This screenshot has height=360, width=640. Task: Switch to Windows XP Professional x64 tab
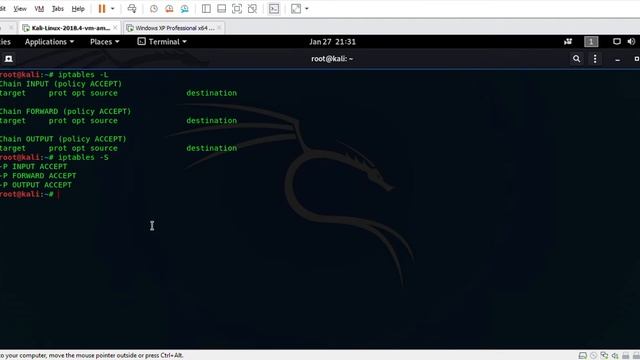click(174, 28)
